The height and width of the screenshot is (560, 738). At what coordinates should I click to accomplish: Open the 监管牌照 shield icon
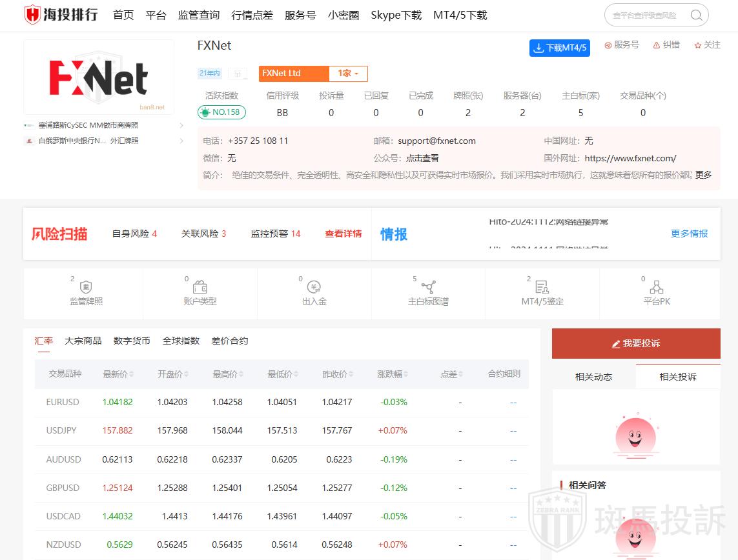pyautogui.click(x=86, y=287)
